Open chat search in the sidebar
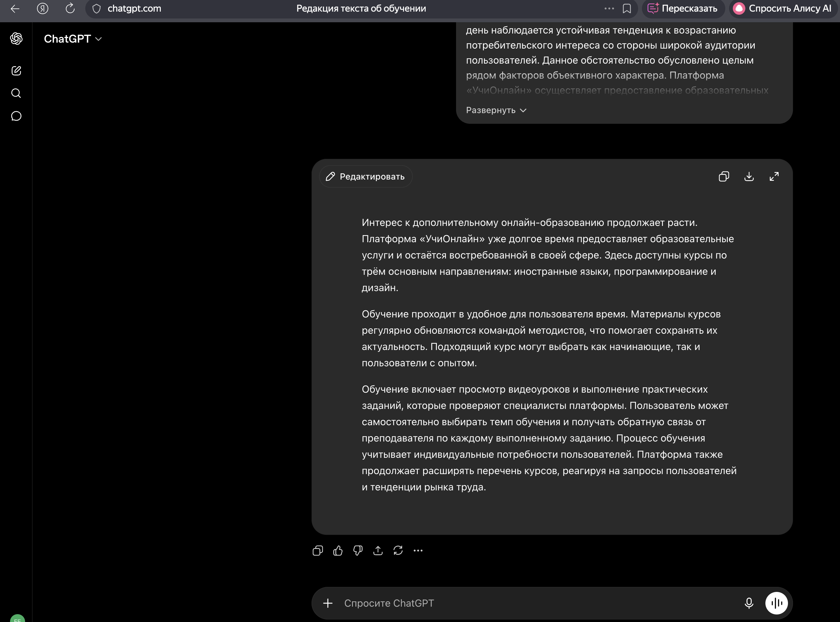Screen dimensions: 840x622 (16, 93)
